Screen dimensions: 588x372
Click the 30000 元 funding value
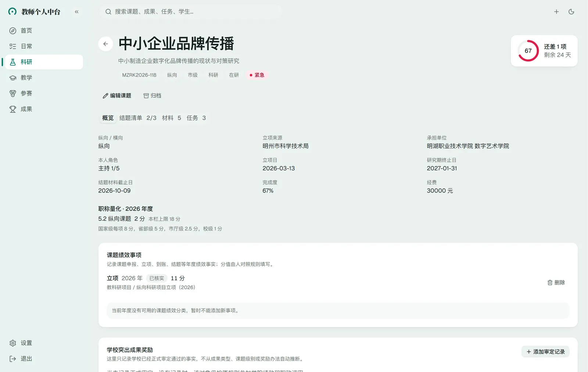tap(440, 191)
